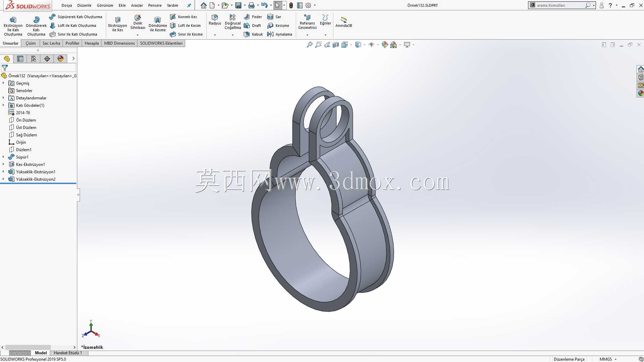Click Anında3B tool
The image size is (644, 362).
click(x=344, y=22)
